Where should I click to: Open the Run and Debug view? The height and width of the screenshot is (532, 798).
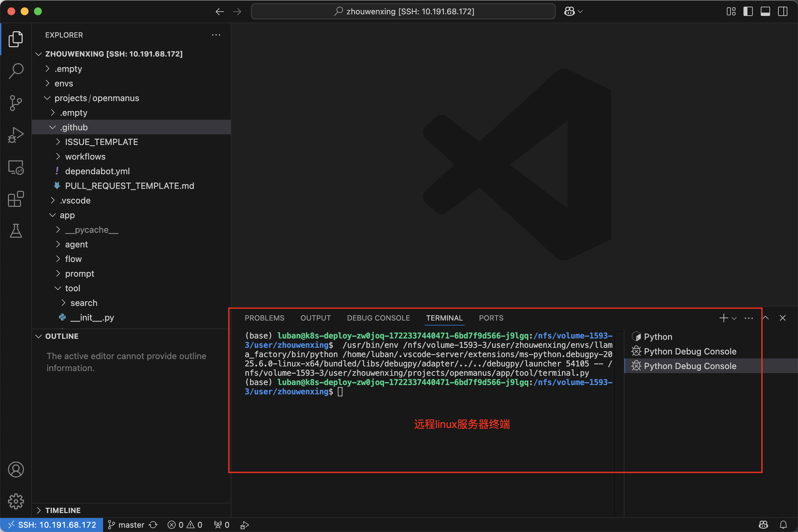tap(16, 135)
